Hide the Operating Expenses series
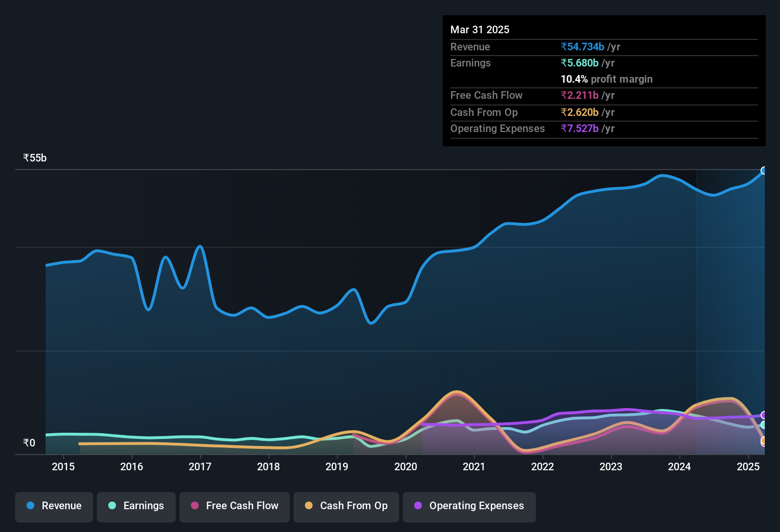Viewport: 780px width, 532px height. pos(469,507)
